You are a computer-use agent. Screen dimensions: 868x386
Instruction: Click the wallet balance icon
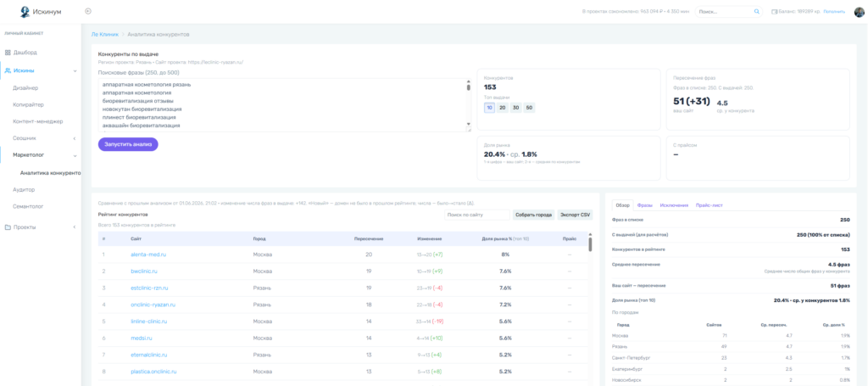[x=774, y=11]
